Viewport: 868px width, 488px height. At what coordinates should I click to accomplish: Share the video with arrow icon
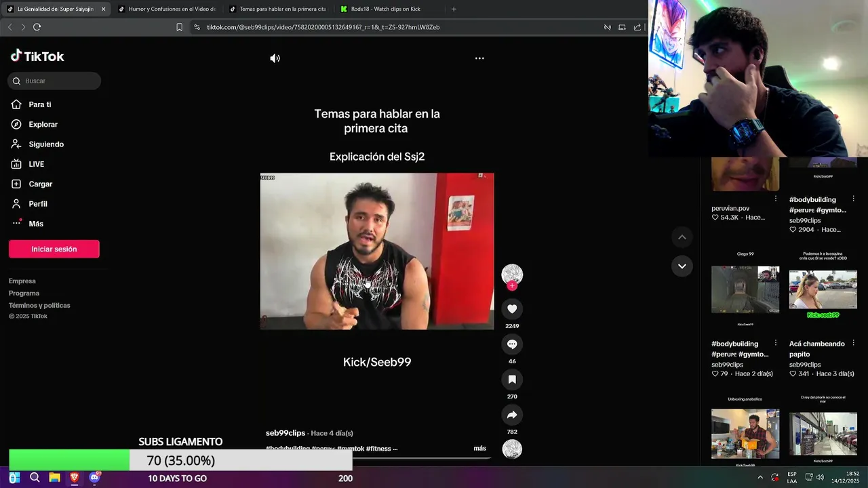tap(512, 415)
